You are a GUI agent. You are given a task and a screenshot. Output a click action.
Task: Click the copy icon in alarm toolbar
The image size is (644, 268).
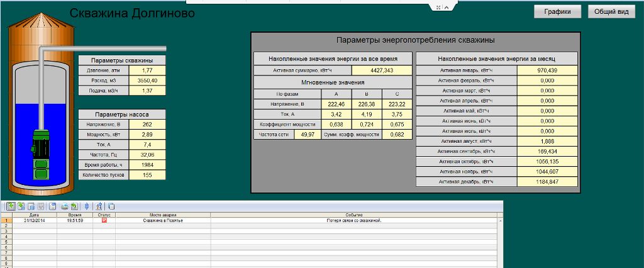click(111, 206)
